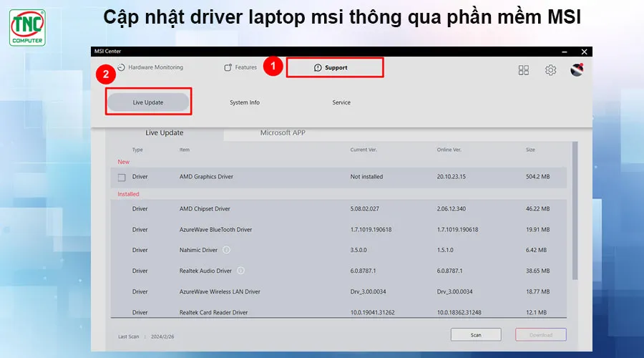The width and height of the screenshot is (644, 358).
Task: Click the info icon beside Realtek Audio Driver
Action: (240, 271)
